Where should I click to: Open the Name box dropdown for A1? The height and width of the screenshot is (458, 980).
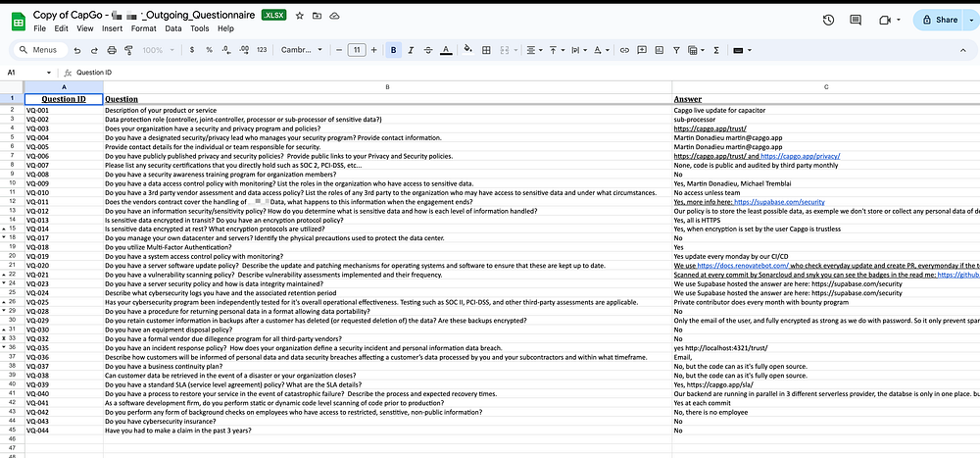[49, 73]
